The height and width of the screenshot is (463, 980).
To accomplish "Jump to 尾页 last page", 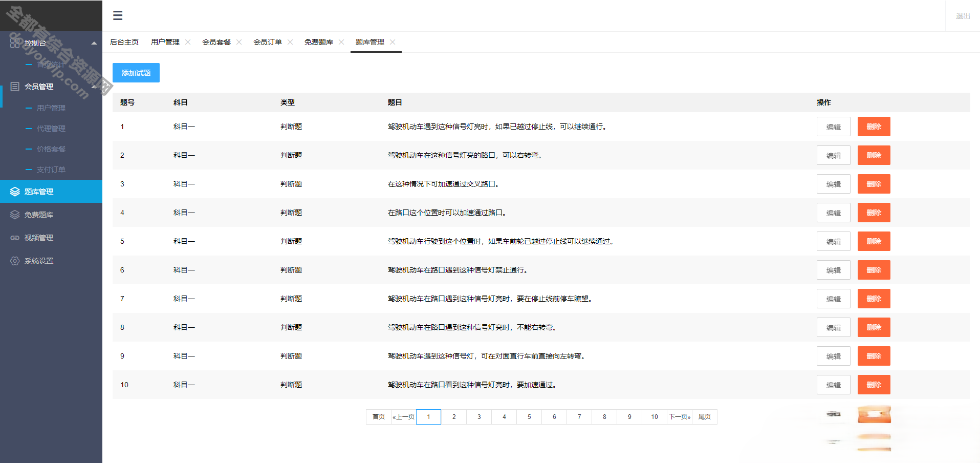I will coord(705,417).
